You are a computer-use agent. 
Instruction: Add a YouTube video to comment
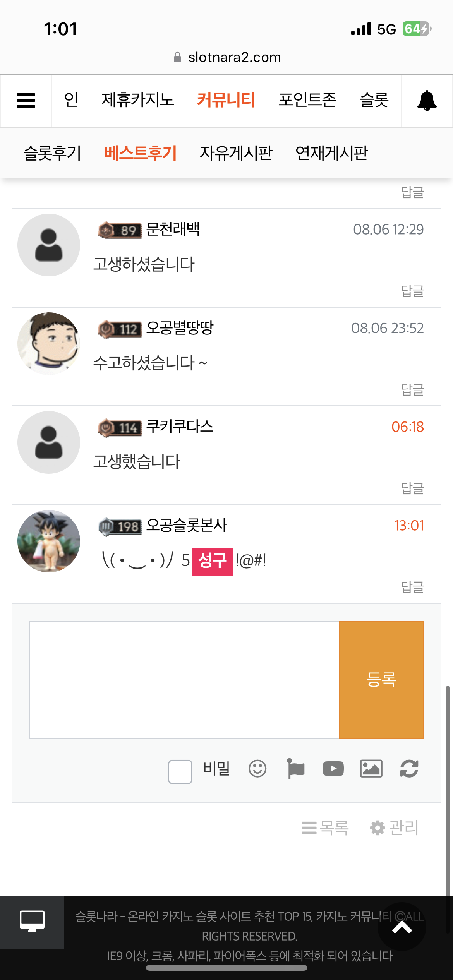coord(333,769)
